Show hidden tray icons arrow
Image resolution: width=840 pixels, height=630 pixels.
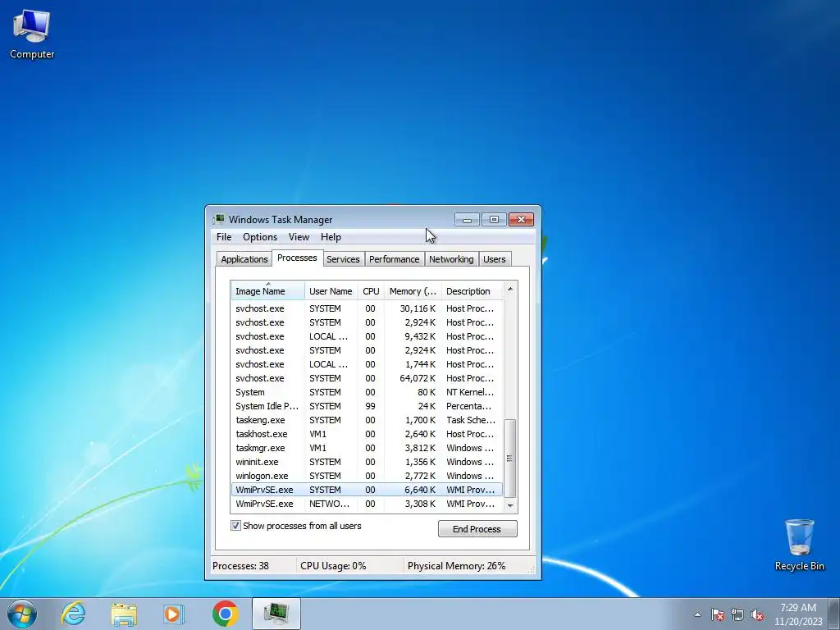tap(697, 615)
